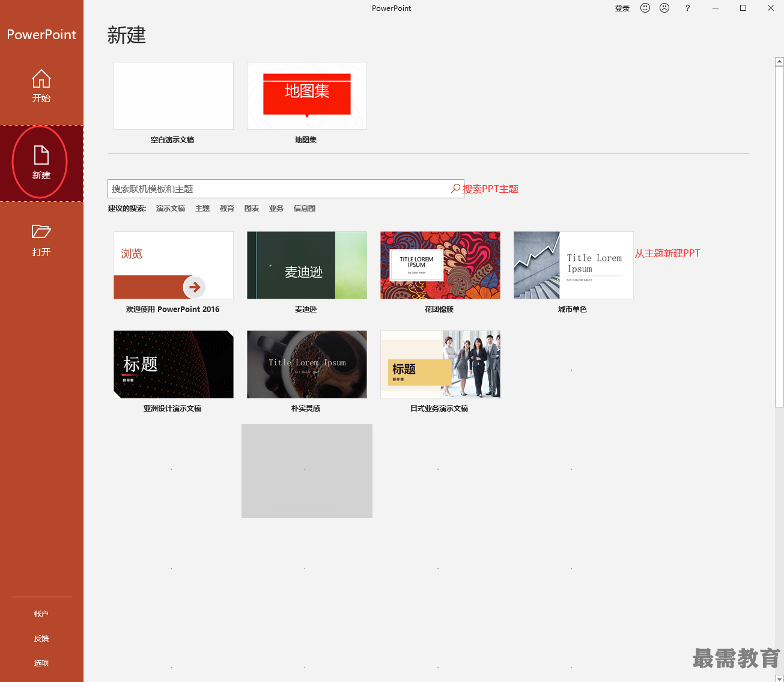The image size is (784, 682).
Task: Choose the 地图集 template thumbnail
Action: (x=307, y=96)
